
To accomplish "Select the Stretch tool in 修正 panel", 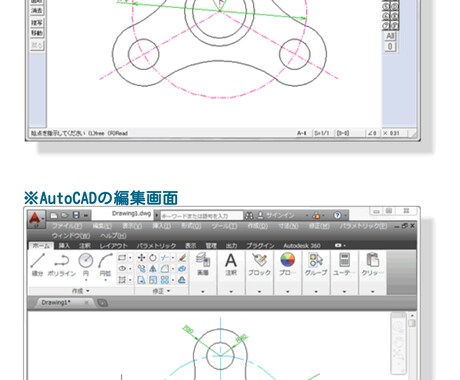I will tap(141, 280).
